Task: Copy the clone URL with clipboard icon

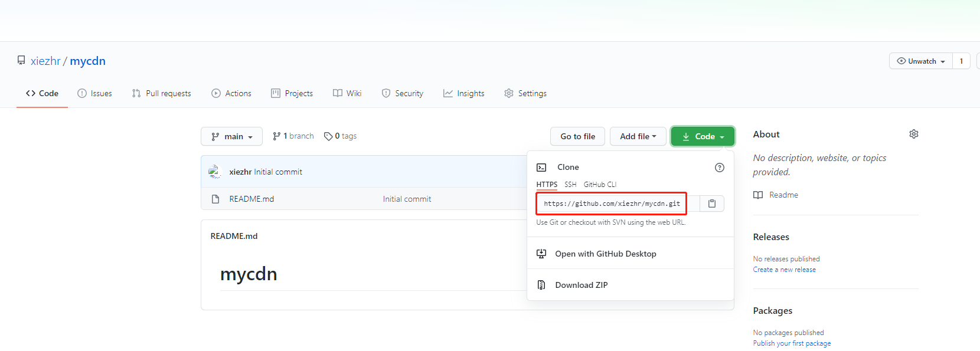Action: (712, 204)
